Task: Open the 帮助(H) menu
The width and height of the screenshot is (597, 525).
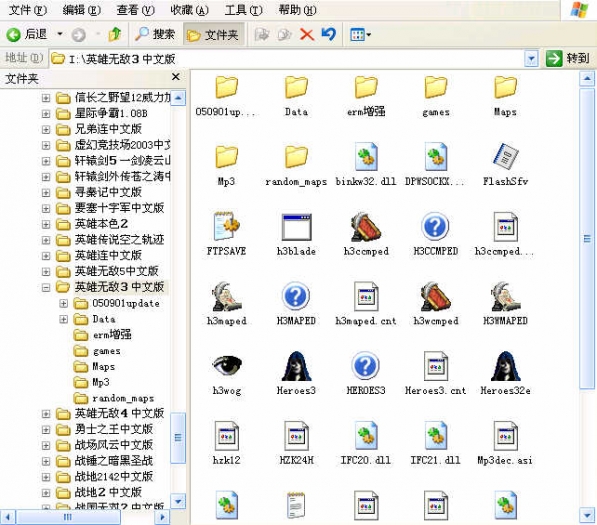Action: pos(297,10)
